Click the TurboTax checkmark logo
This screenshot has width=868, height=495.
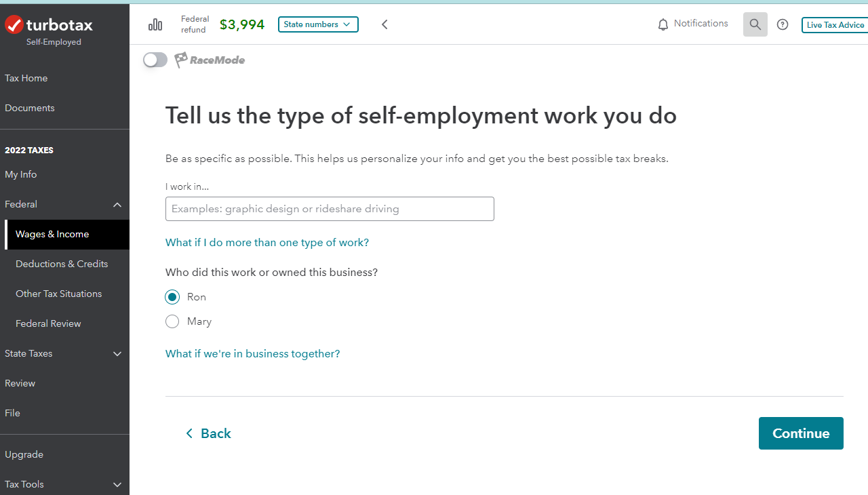14,25
